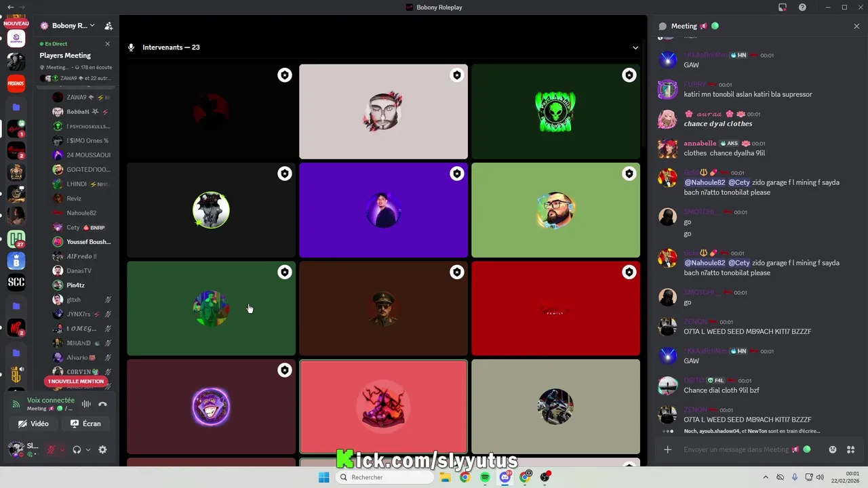Unmute the microphone in user panel
The image size is (868, 488).
click(51, 449)
